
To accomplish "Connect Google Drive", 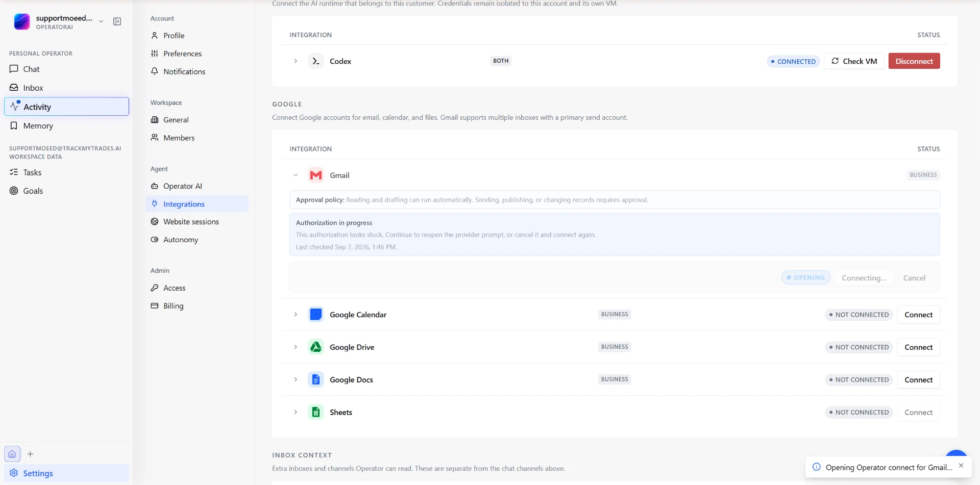I will tap(918, 347).
